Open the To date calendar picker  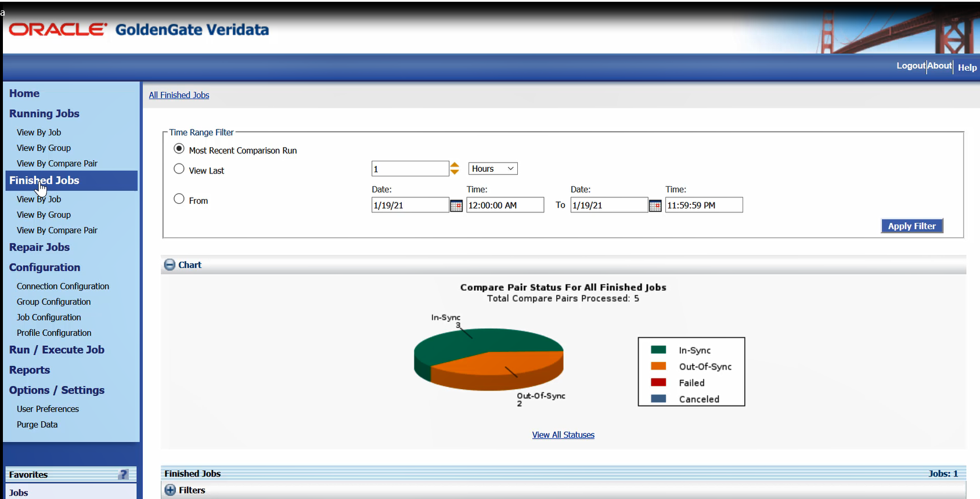pyautogui.click(x=655, y=205)
